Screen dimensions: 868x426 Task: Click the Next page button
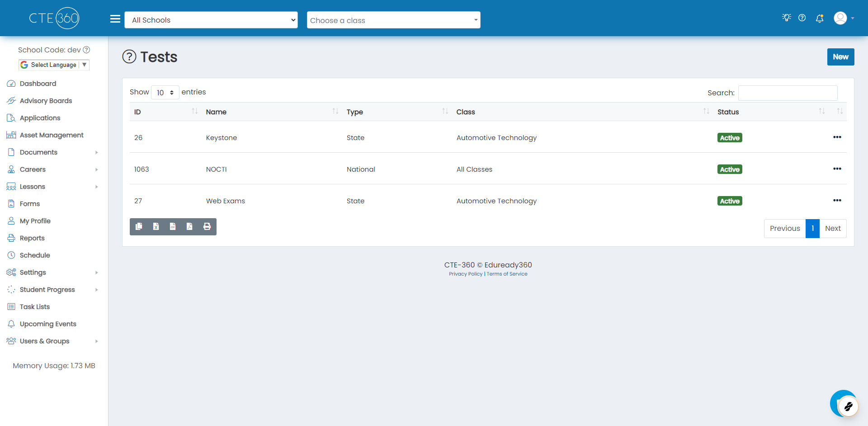coord(833,229)
